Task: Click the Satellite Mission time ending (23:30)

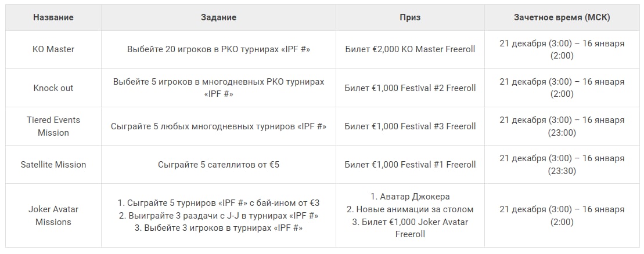Action: pos(562,171)
